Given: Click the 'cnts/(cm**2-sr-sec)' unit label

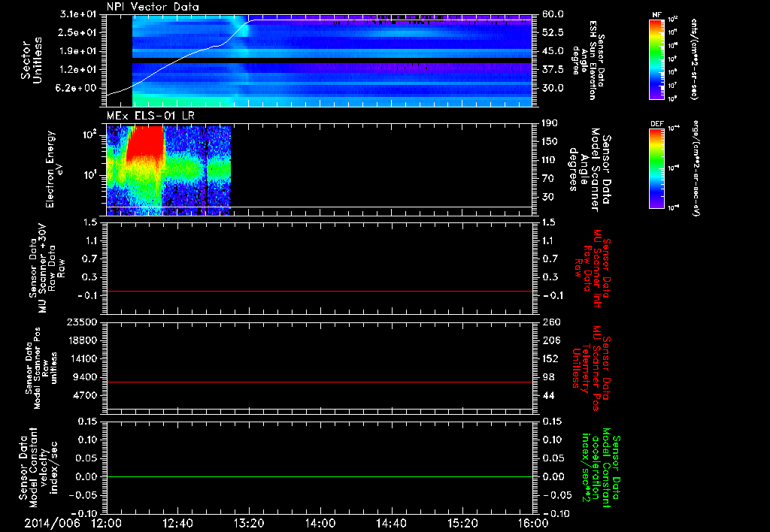Looking at the screenshot, I should tap(694, 59).
